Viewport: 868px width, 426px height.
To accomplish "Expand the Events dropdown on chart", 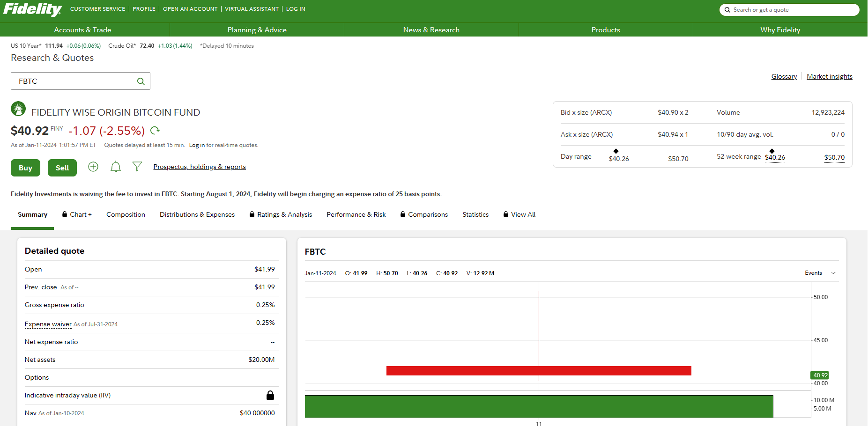I will [820, 273].
